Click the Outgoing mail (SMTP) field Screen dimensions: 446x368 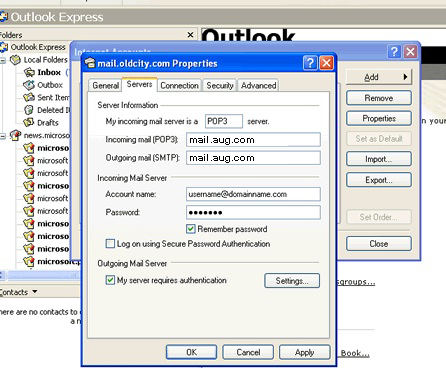click(x=253, y=158)
